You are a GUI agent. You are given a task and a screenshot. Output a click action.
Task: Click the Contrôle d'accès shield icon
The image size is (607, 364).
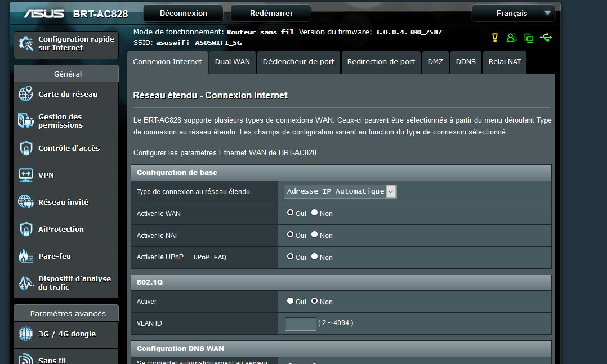(26, 148)
